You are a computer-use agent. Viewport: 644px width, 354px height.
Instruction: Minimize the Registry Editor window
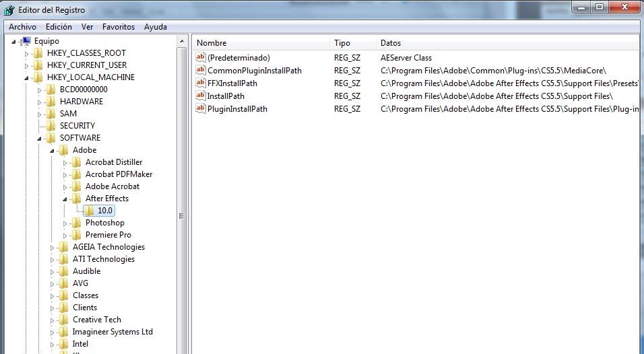[581, 7]
